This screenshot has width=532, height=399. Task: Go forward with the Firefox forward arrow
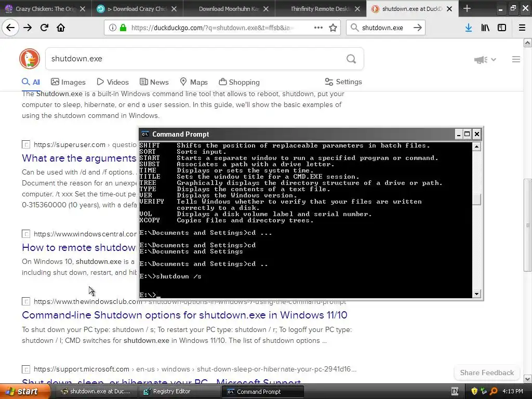[x=28, y=28]
